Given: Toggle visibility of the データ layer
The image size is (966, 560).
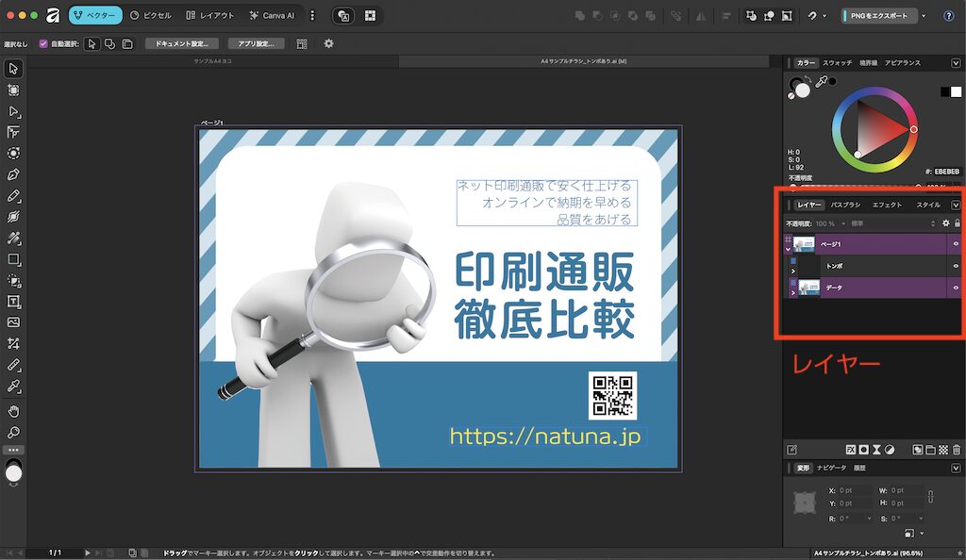Looking at the screenshot, I should 956,288.
